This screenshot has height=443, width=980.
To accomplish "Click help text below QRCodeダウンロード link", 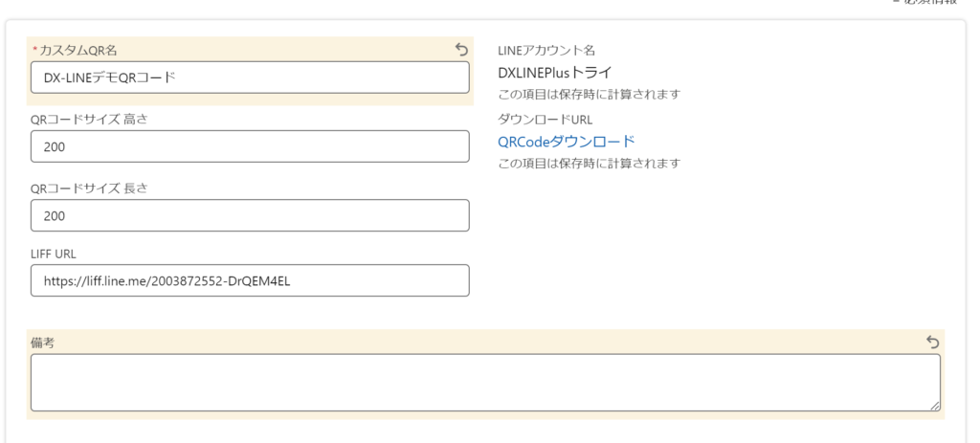I will (x=589, y=163).
